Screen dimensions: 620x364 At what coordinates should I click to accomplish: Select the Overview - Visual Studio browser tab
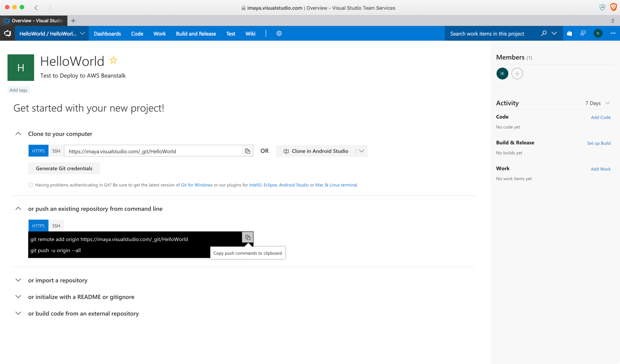coord(34,21)
